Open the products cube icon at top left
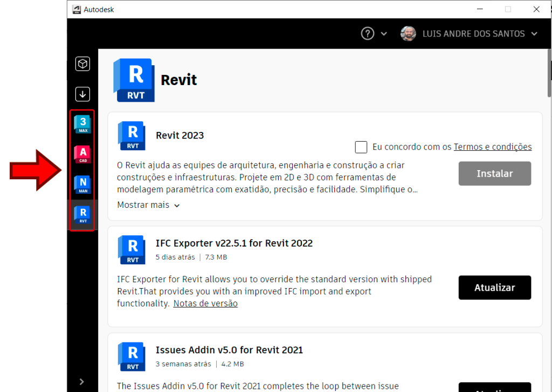 click(82, 64)
